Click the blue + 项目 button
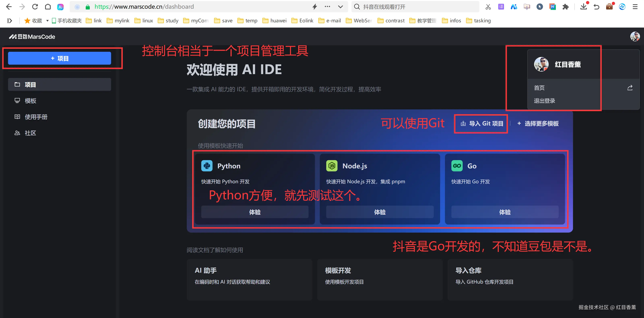The image size is (644, 318). [x=60, y=58]
